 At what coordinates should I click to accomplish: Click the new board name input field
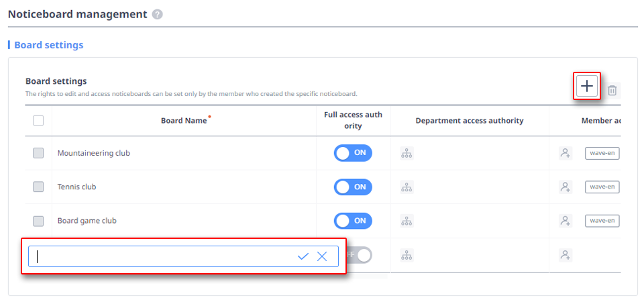pos(161,256)
